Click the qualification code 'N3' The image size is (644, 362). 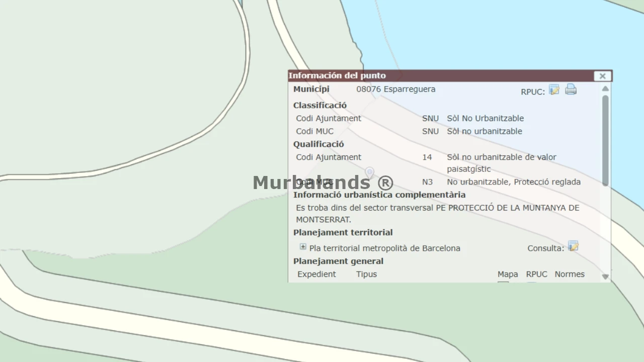[427, 182]
